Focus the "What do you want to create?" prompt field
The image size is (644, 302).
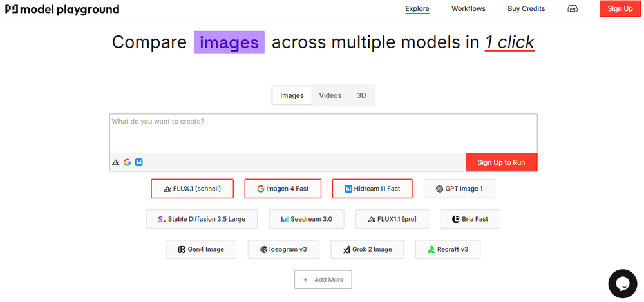pyautogui.click(x=323, y=133)
